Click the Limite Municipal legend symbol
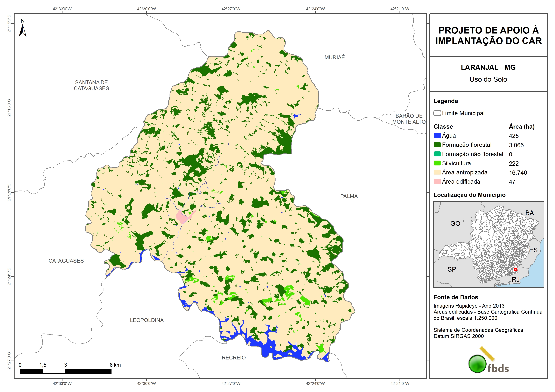The image size is (555, 392). [437, 113]
